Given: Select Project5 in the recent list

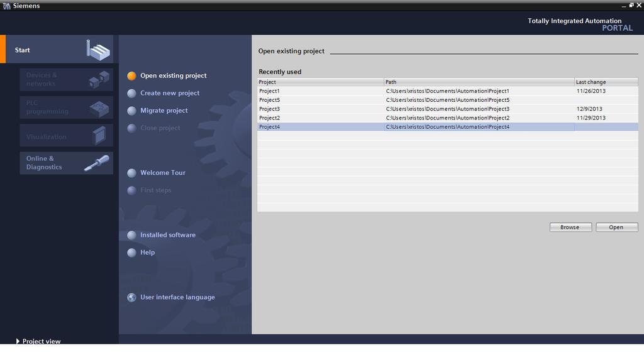Looking at the screenshot, I should pyautogui.click(x=269, y=100).
